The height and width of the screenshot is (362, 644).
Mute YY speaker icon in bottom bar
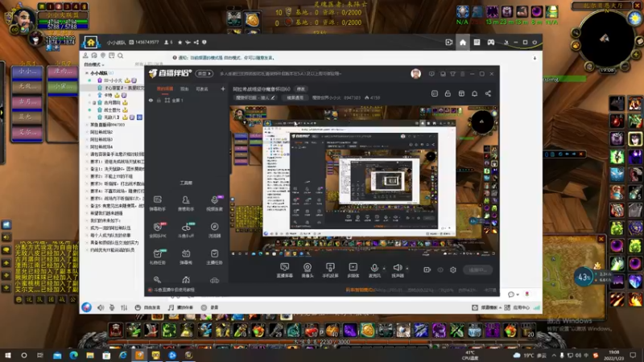point(101,307)
